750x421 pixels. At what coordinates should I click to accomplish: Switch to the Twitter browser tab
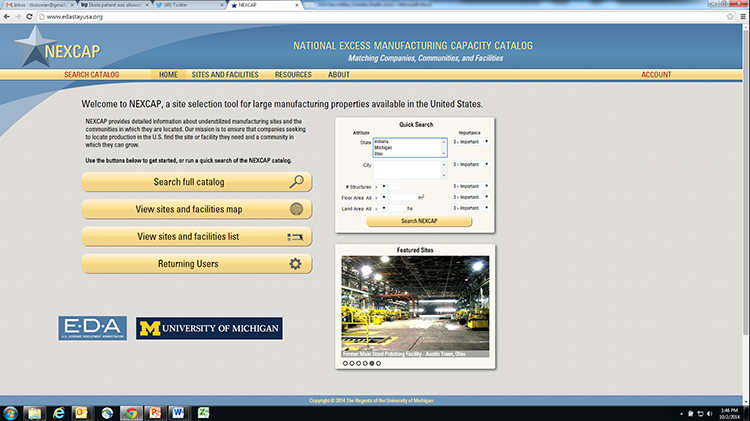(190, 5)
